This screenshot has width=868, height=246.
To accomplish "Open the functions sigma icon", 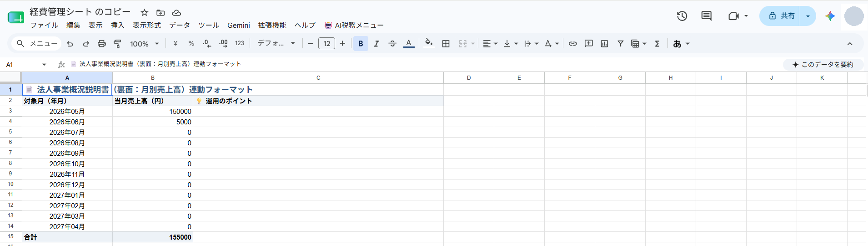I will click(657, 44).
